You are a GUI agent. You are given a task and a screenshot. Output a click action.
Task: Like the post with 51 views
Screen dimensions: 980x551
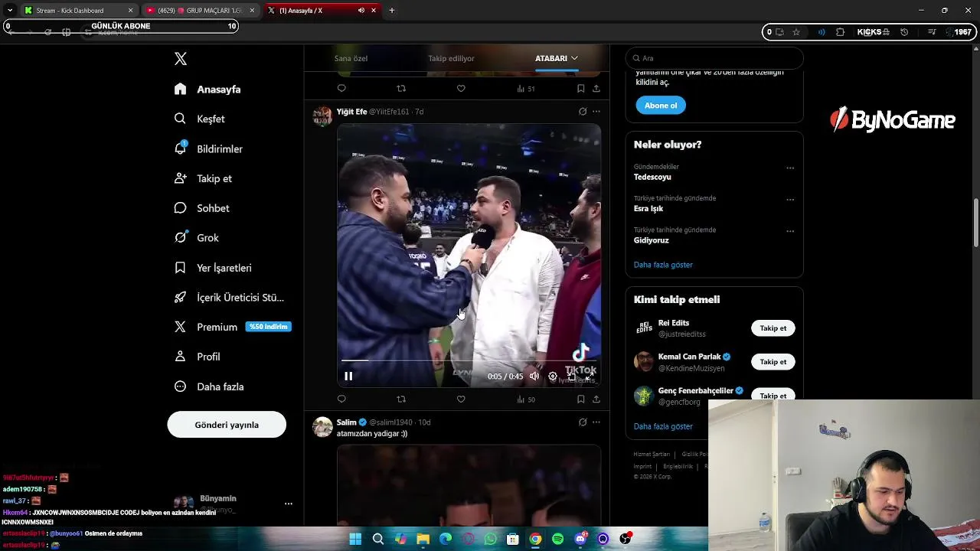(x=461, y=89)
